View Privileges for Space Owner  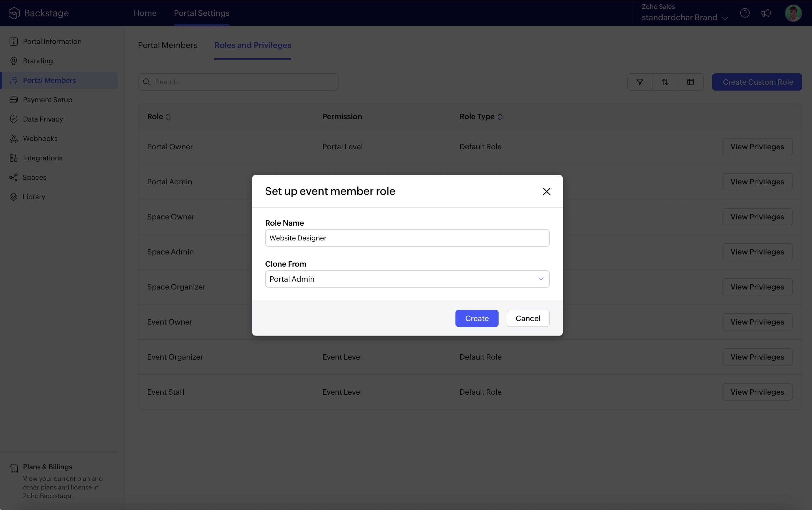tap(757, 217)
